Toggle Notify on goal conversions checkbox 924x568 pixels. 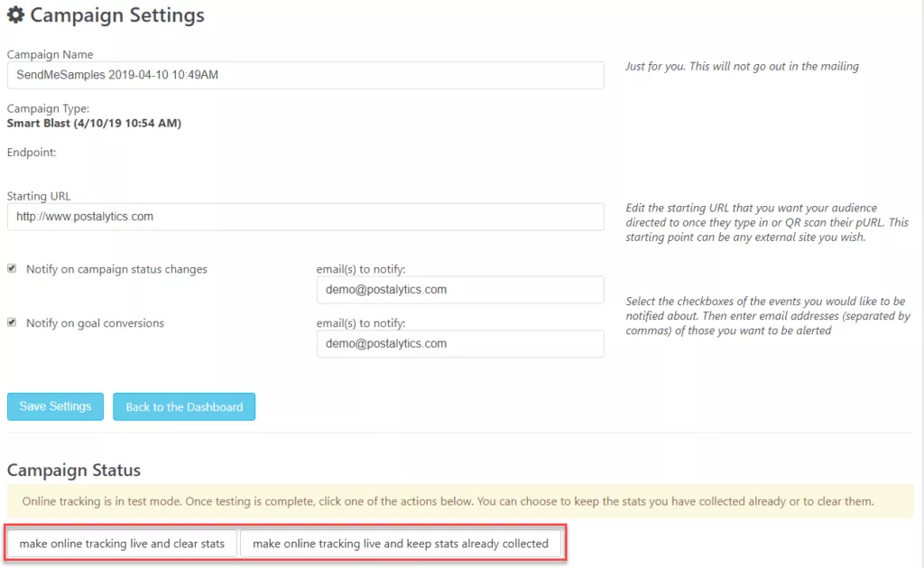(x=12, y=322)
